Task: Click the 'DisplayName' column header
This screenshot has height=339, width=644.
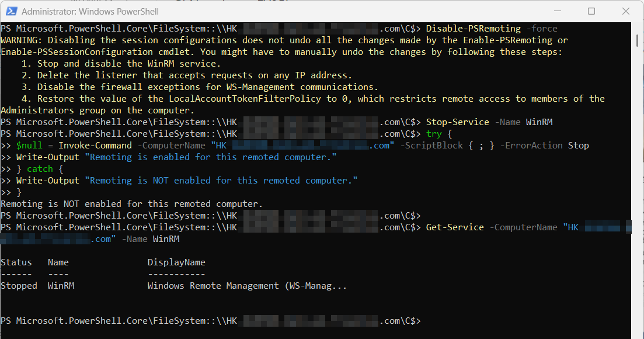Action: [176, 262]
